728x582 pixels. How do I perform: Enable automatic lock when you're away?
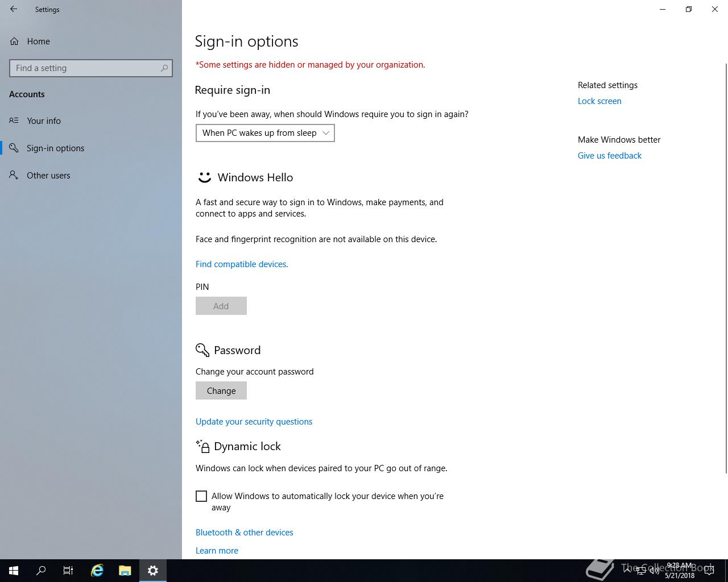click(201, 496)
